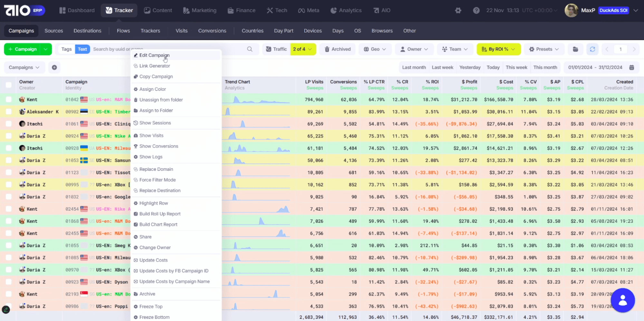Open the By ROI % sorting dropdown
The width and height of the screenshot is (644, 321).
(x=498, y=49)
